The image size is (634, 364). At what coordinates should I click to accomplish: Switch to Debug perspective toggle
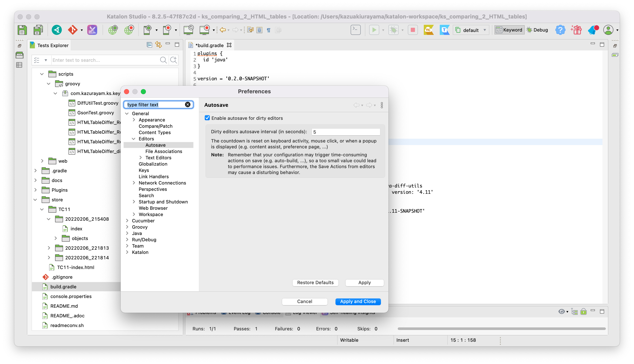coord(537,30)
